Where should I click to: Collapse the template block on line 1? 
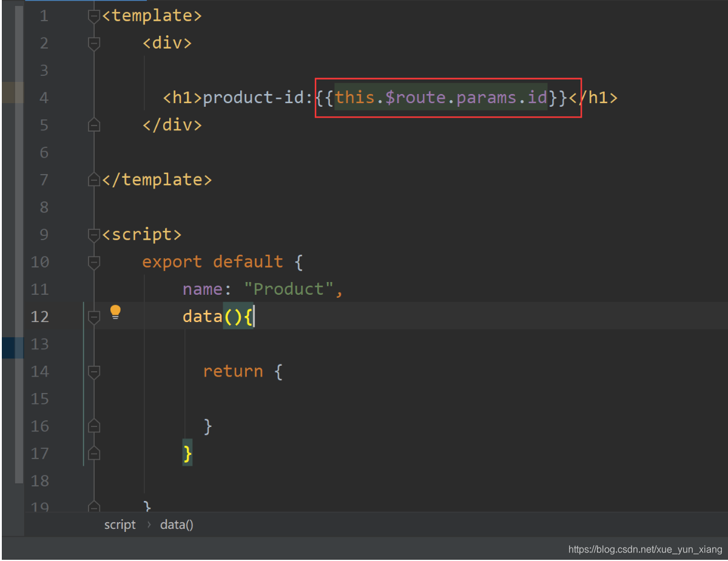pyautogui.click(x=93, y=16)
